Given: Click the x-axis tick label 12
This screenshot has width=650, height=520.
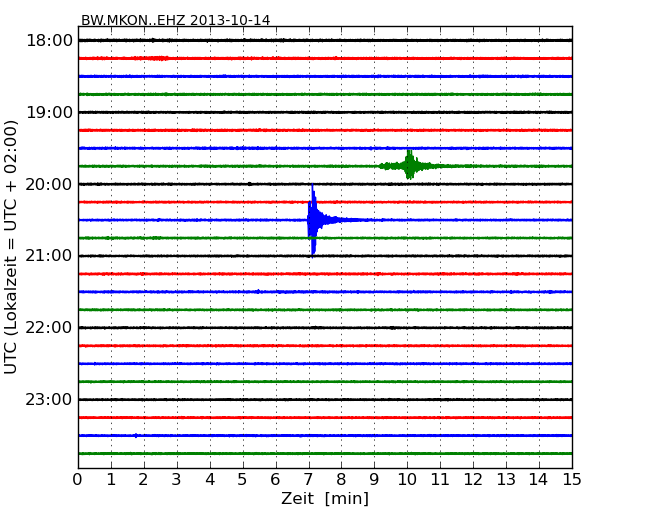Looking at the screenshot, I should (x=473, y=480).
